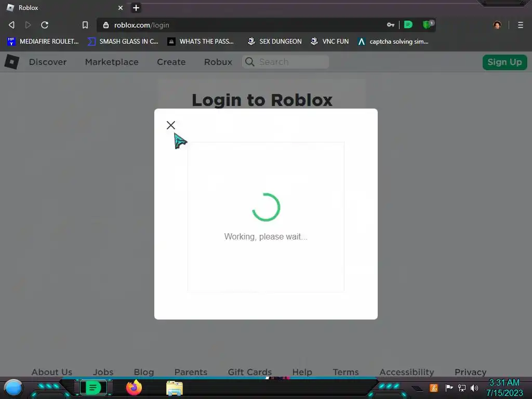Open the Robux menu item
Image resolution: width=532 pixels, height=399 pixels.
pyautogui.click(x=218, y=62)
